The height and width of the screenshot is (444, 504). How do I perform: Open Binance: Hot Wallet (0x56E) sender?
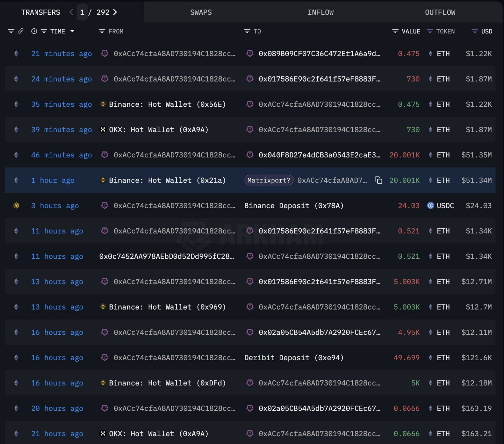167,104
